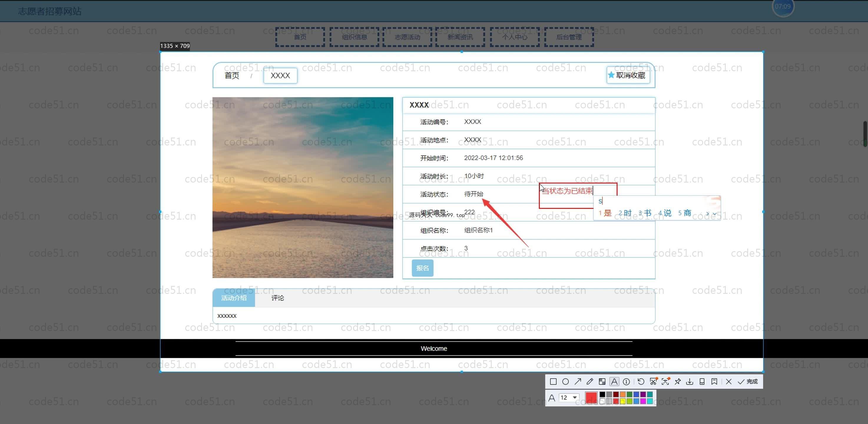Click 完成 to finish the screenshot
The height and width of the screenshot is (424, 868).
pos(748,382)
